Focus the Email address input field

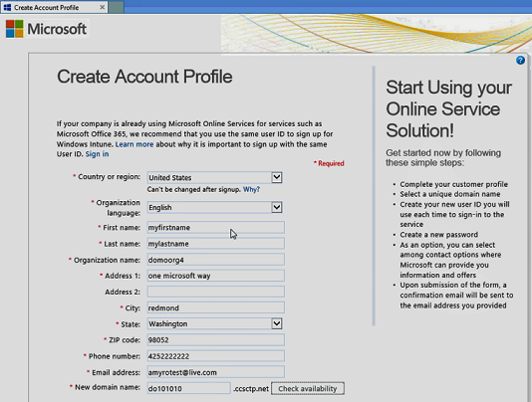click(216, 372)
